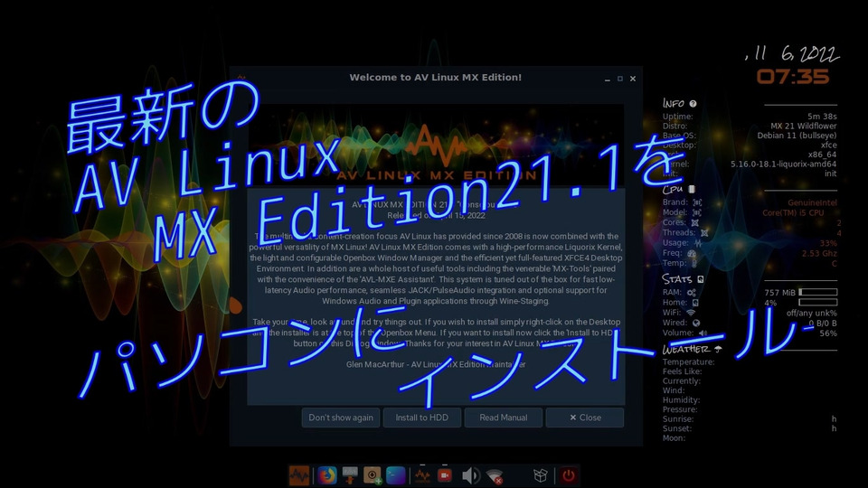868x488 pixels.
Task: Click the 757 MiB RAM value
Action: point(779,293)
